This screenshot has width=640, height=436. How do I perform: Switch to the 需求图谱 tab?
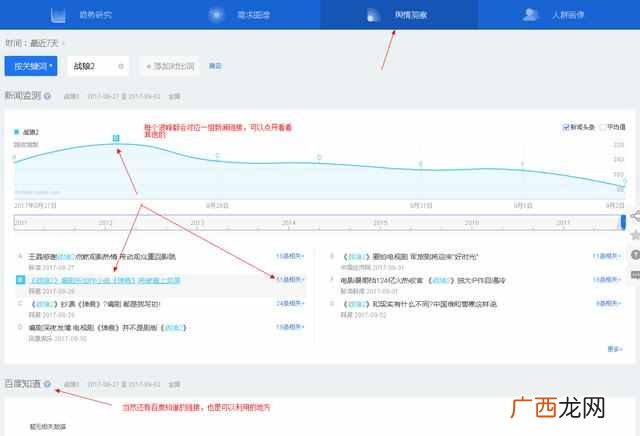point(240,15)
